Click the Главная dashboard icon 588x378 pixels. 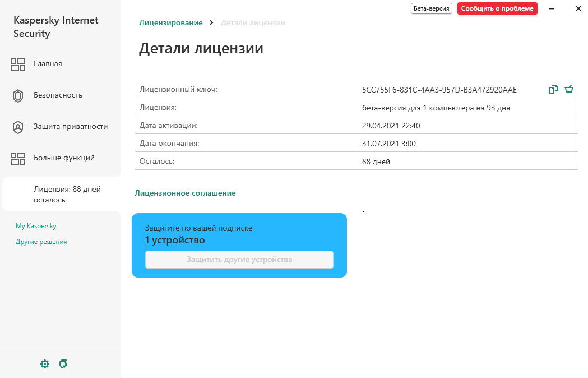coord(17,64)
